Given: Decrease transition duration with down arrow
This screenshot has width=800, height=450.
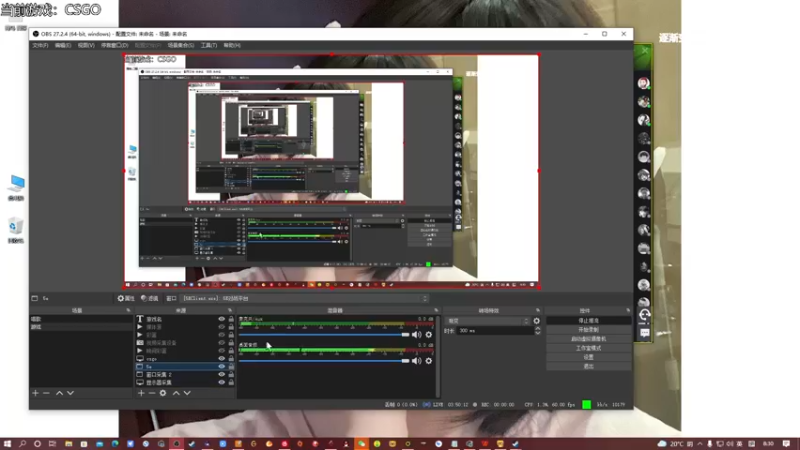Looking at the screenshot, I should (x=537, y=333).
